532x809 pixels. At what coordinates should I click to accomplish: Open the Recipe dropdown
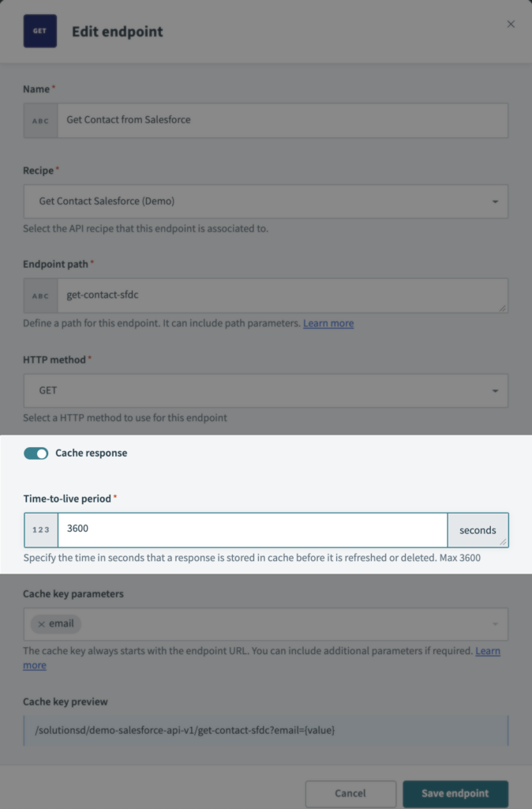pyautogui.click(x=496, y=201)
